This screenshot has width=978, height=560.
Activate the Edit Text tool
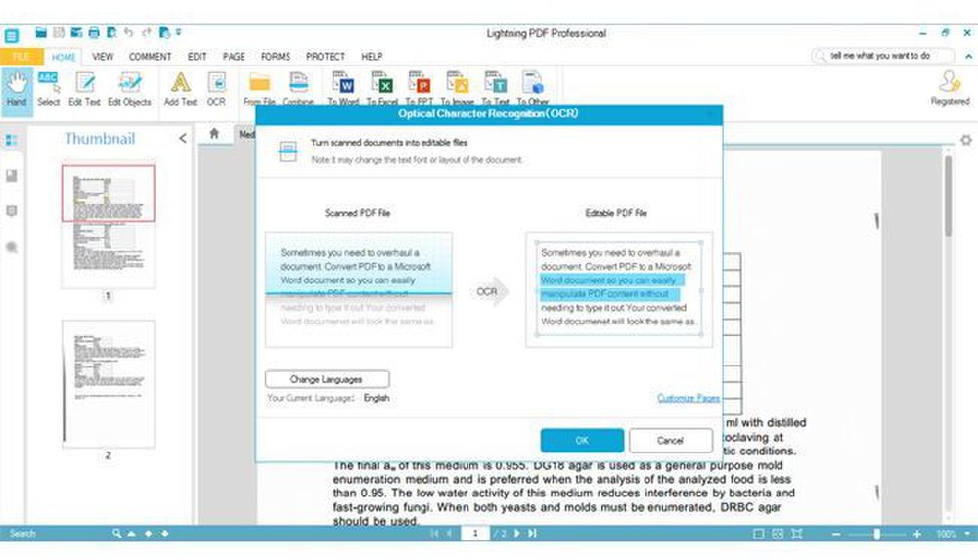point(84,89)
